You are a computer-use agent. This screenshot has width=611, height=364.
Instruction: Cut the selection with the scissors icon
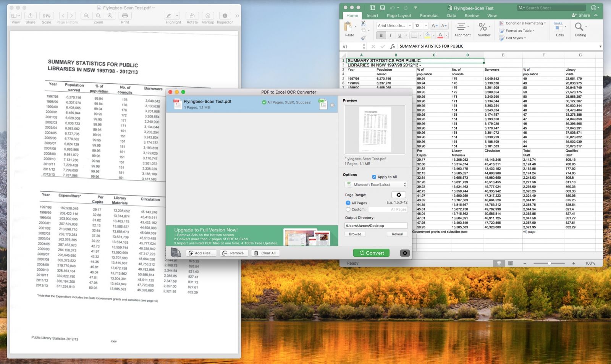(363, 24)
